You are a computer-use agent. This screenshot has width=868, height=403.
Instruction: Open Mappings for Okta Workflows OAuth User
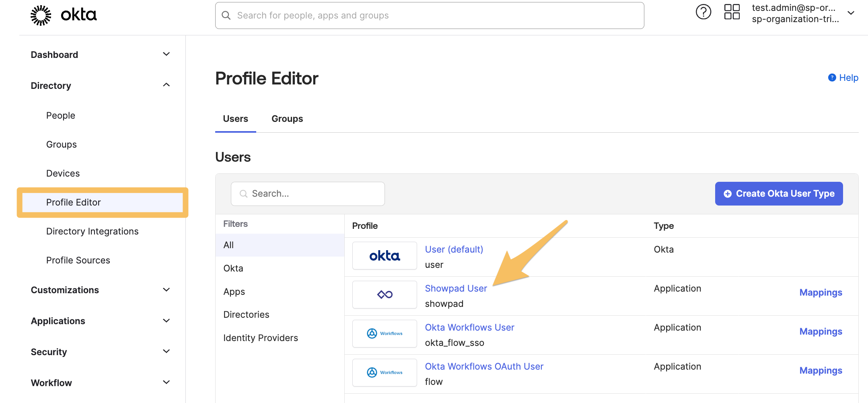(821, 370)
